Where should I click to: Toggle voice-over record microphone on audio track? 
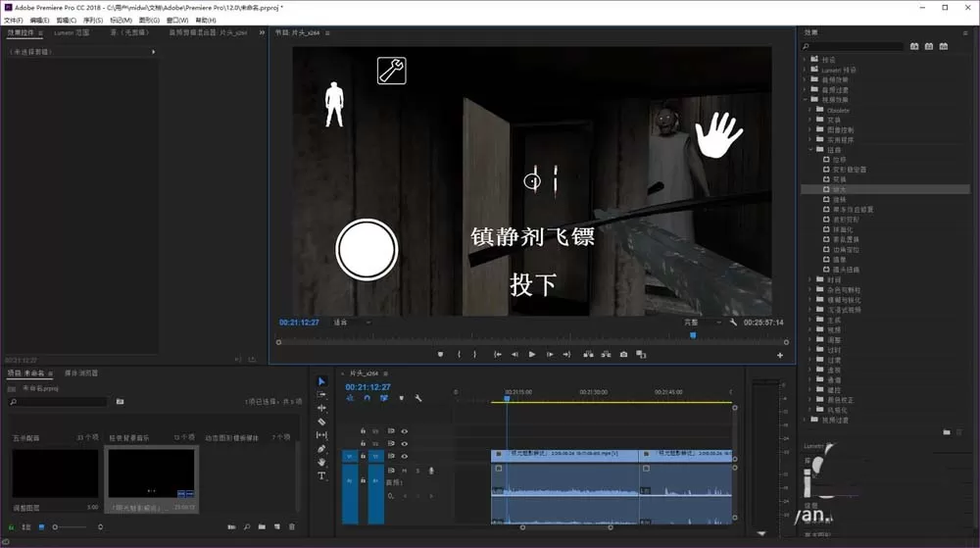(x=431, y=471)
